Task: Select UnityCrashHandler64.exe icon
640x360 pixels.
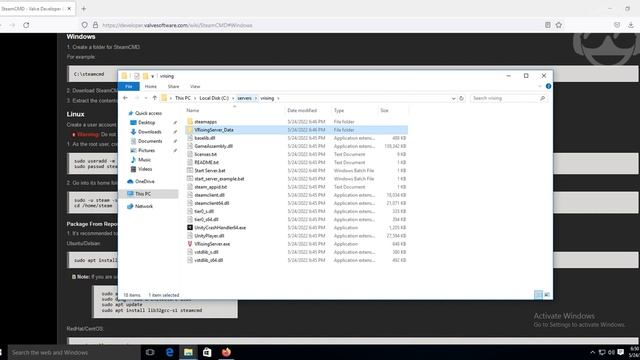Action: click(x=190, y=227)
